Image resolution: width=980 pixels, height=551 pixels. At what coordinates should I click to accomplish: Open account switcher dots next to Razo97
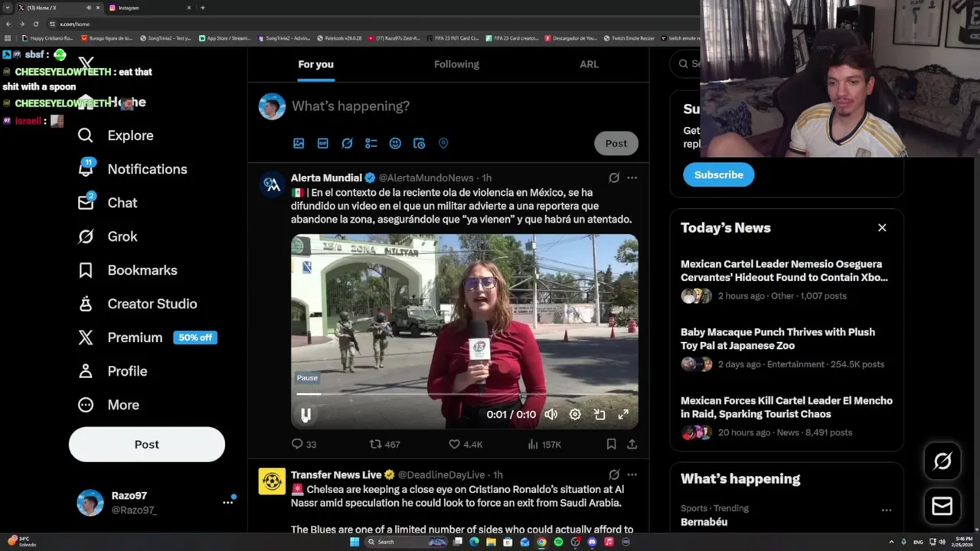click(227, 502)
